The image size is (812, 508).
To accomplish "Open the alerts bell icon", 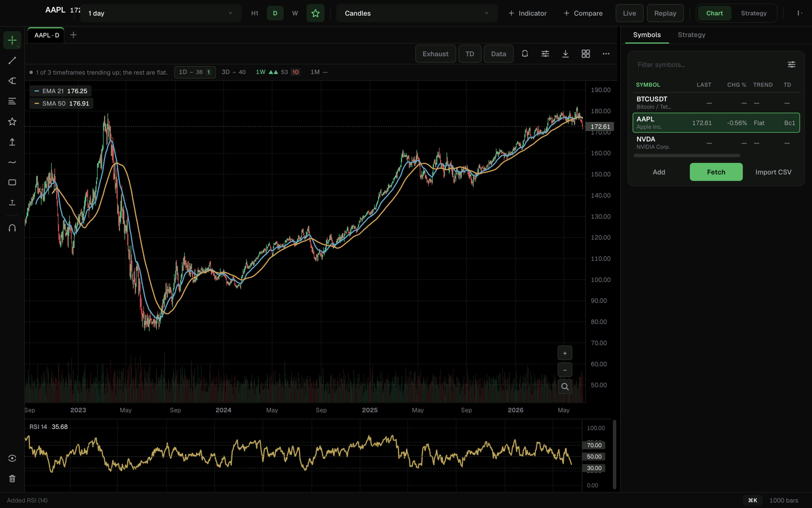I will [x=525, y=53].
